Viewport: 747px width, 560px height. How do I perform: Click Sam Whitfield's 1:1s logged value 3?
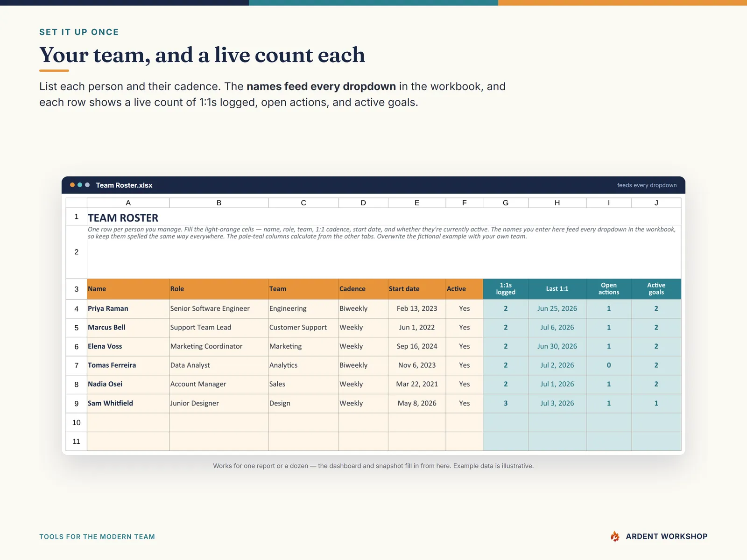click(506, 403)
